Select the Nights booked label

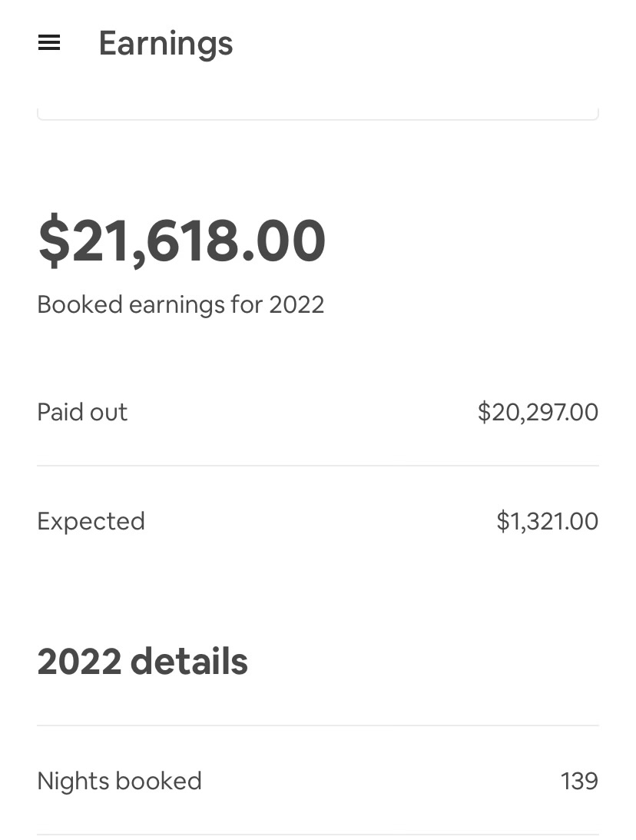(x=119, y=781)
